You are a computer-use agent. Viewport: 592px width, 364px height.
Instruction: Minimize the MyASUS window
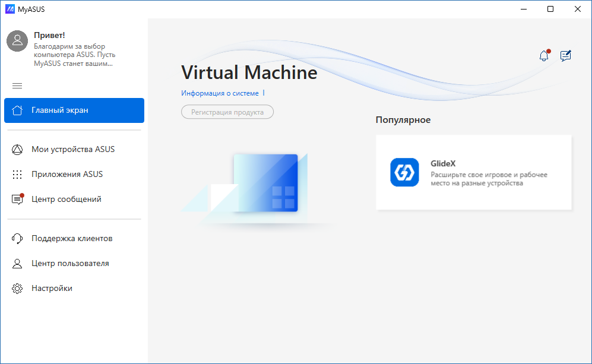[524, 9]
